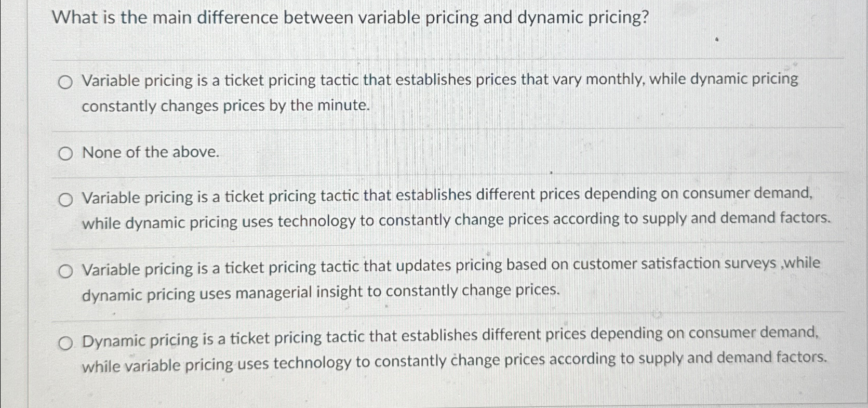Viewport: 868px width, 408px height.
Task: Pick the last answer swapping dynamic and variable
Action: pyautogui.click(x=66, y=342)
